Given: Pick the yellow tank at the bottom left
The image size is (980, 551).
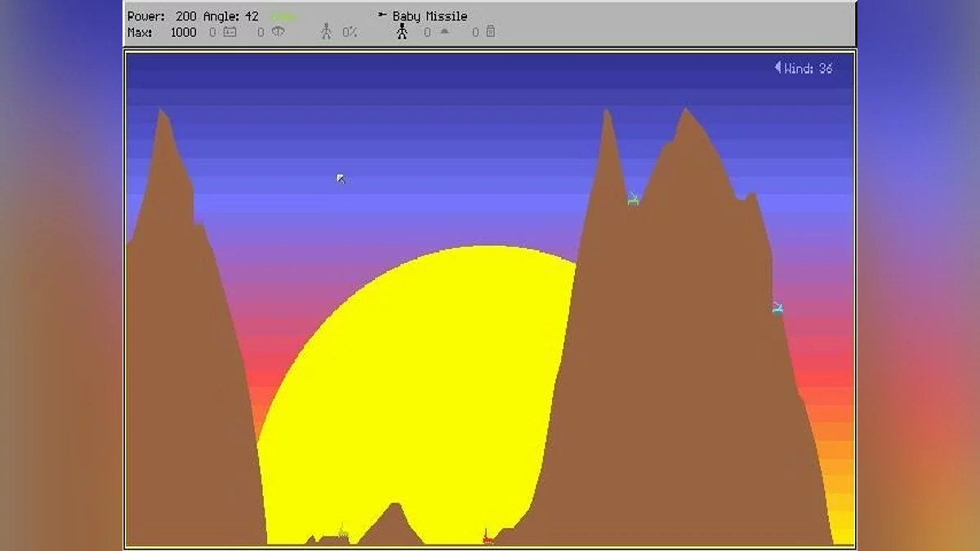Looking at the screenshot, I should point(344,533).
